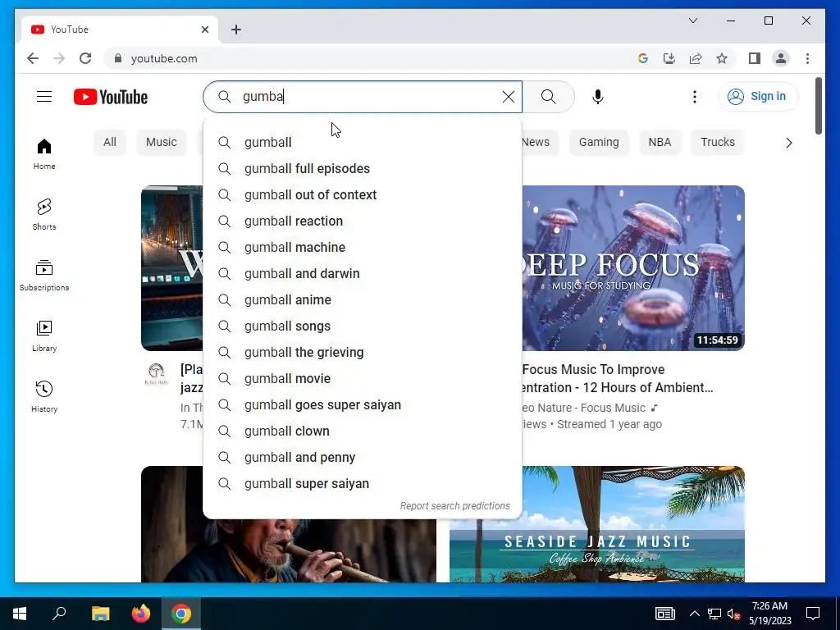Open the flute player video thumbnail

click(288, 550)
